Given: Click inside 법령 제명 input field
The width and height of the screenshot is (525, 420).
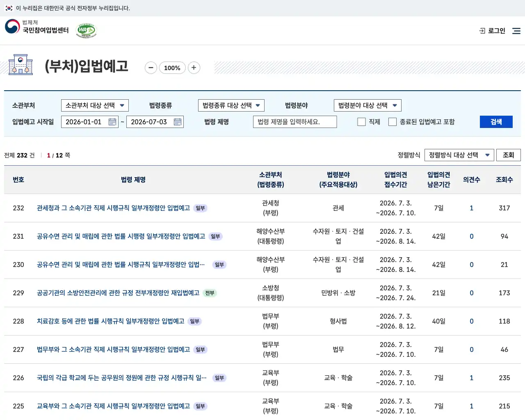Looking at the screenshot, I should point(295,122).
